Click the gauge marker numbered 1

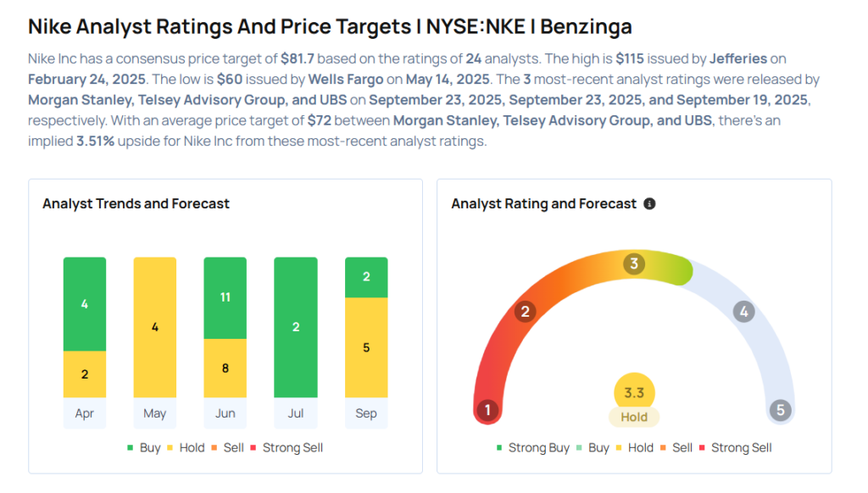pyautogui.click(x=487, y=411)
